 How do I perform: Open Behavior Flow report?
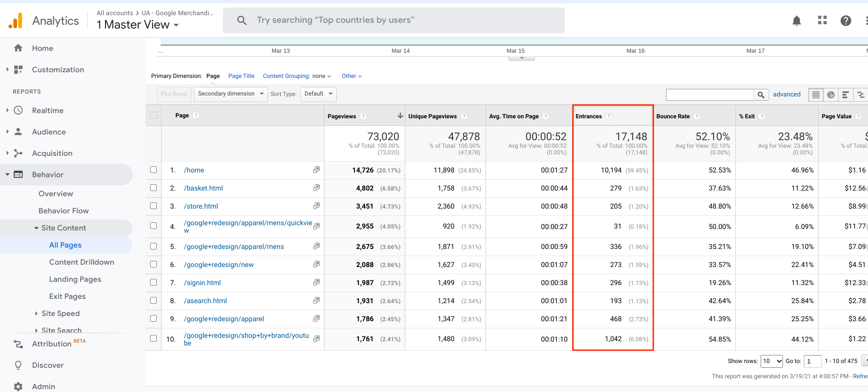(x=64, y=211)
